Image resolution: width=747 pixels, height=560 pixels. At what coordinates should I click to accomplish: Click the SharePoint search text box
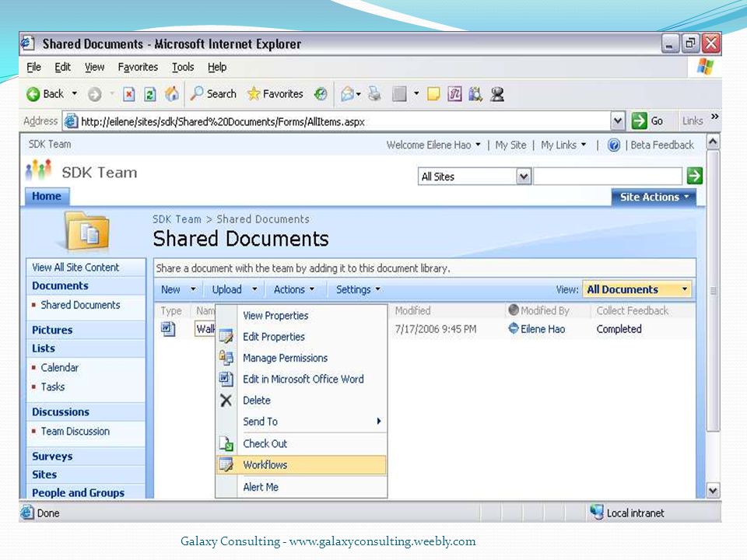pos(608,177)
